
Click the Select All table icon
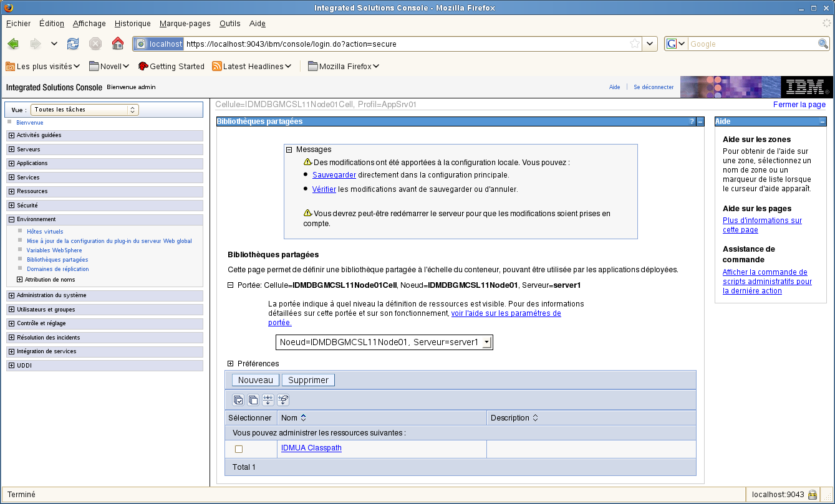click(238, 400)
